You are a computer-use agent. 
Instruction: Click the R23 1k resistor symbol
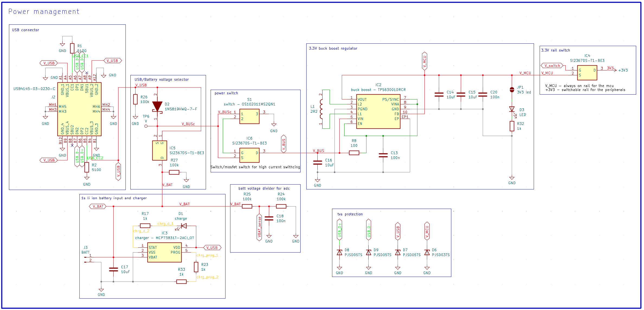(x=196, y=267)
